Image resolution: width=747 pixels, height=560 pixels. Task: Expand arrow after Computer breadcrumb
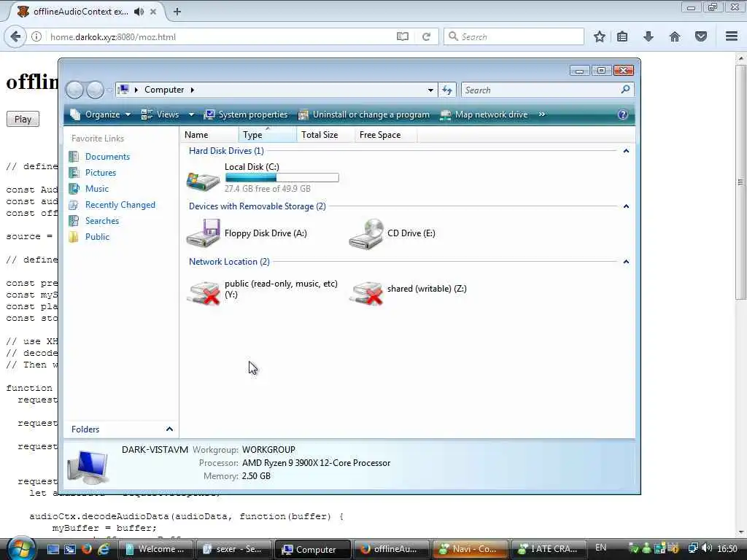192,90
